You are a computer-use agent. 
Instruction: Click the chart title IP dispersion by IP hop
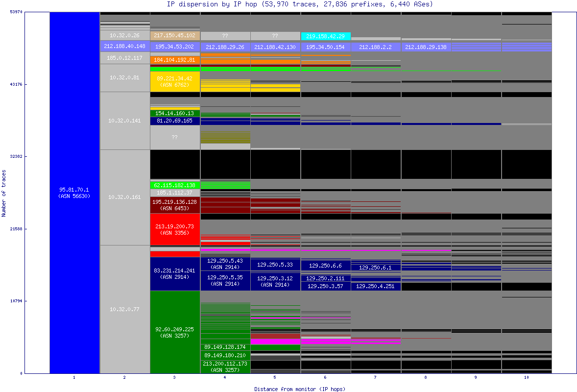tap(300, 4)
